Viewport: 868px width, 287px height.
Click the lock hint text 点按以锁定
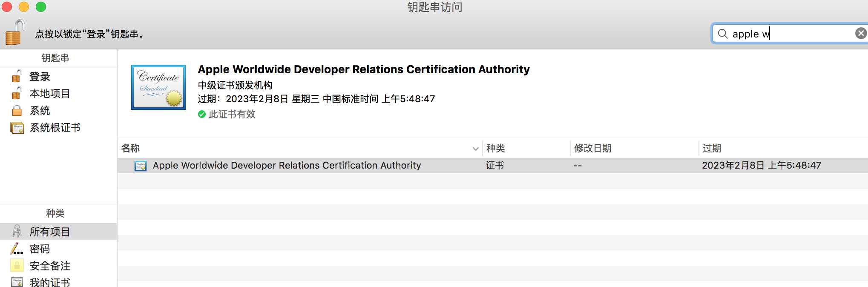tap(90, 34)
